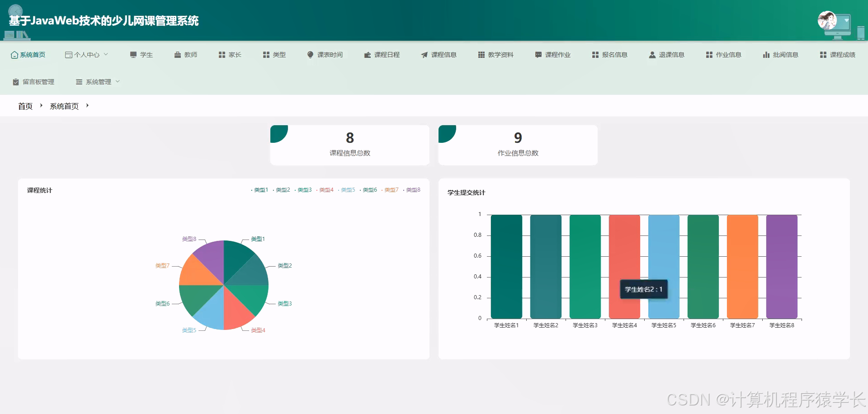Click the user avatar picture in the header
868x414 pixels.
click(x=827, y=20)
